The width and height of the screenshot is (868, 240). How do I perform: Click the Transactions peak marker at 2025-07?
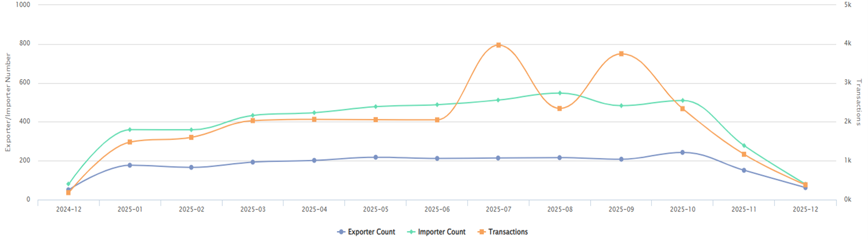[x=498, y=45]
